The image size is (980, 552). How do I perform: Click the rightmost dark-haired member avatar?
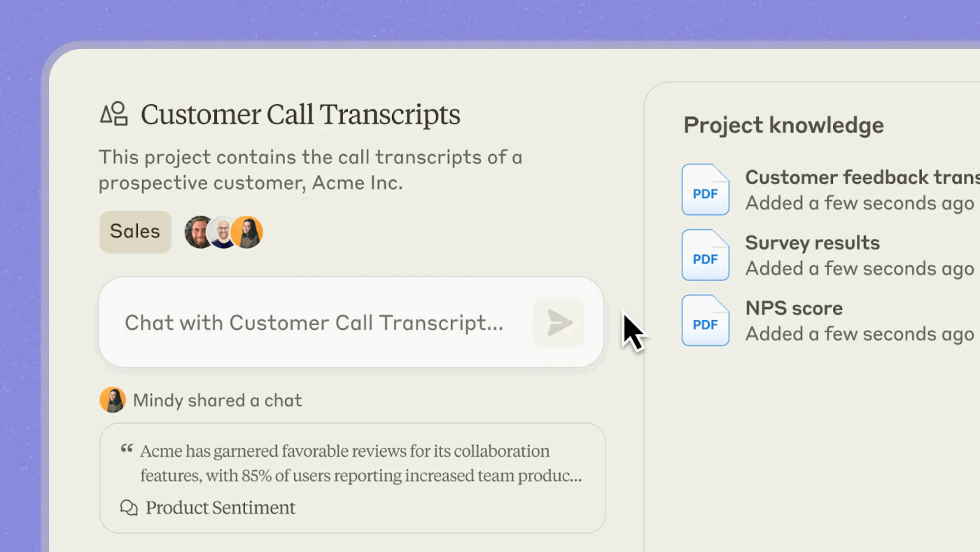246,231
